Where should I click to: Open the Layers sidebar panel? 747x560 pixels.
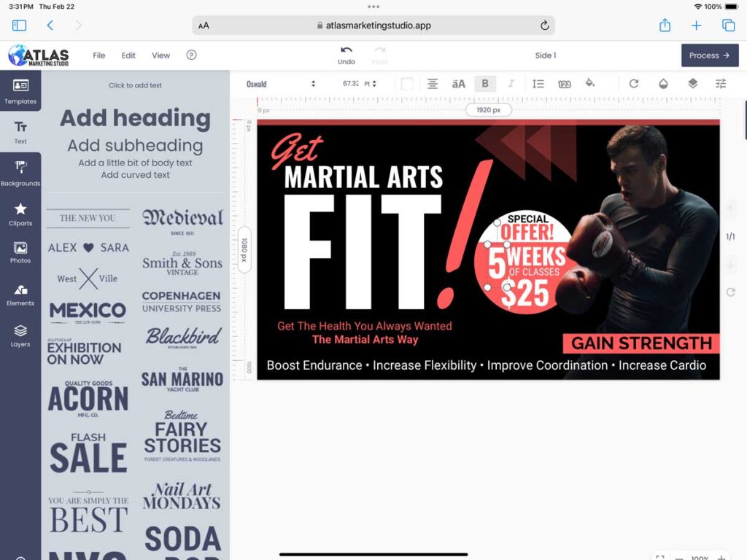pyautogui.click(x=20, y=335)
